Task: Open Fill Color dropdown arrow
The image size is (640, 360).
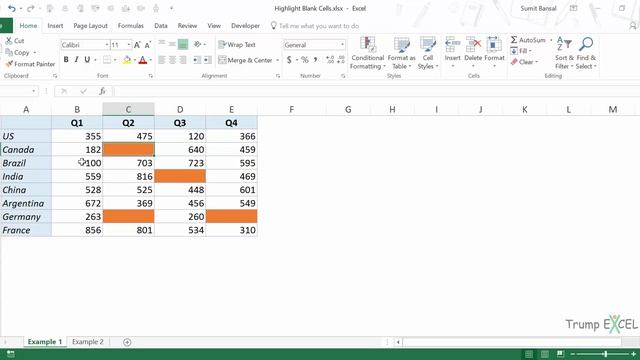Action: click(135, 60)
